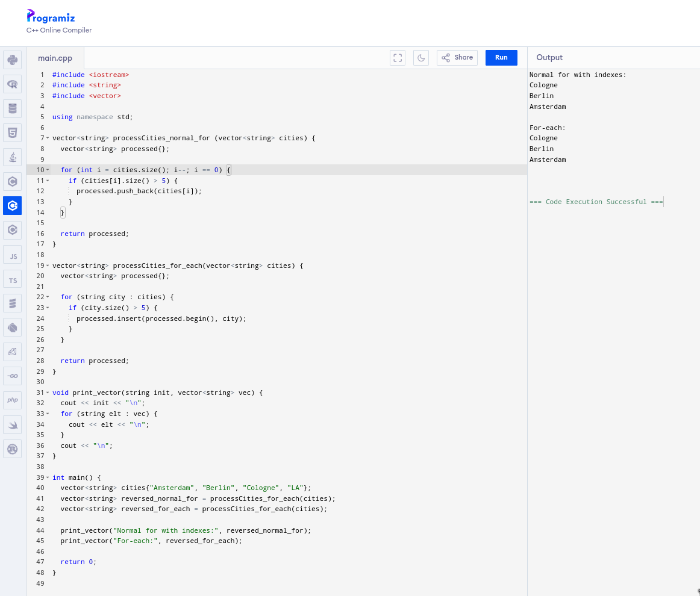Open the Rust compiler icon
Viewport: 700px width, 596px height.
coord(13,449)
